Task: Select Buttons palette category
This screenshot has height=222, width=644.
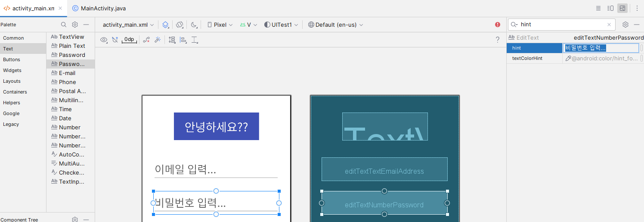Action: 23,59
